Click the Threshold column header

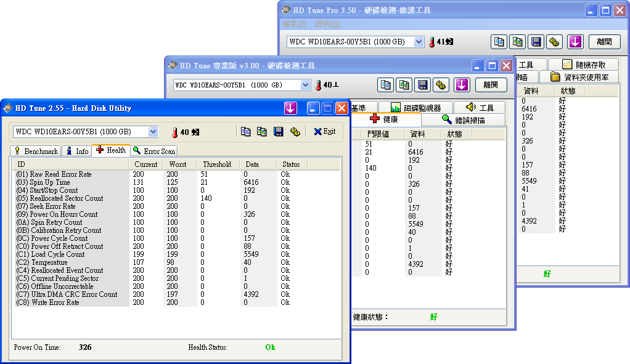[x=218, y=164]
